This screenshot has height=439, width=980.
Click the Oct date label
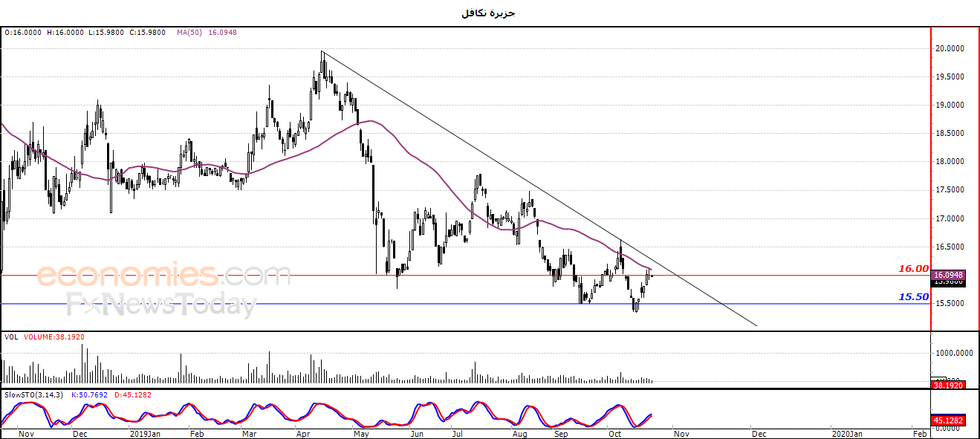(614, 432)
